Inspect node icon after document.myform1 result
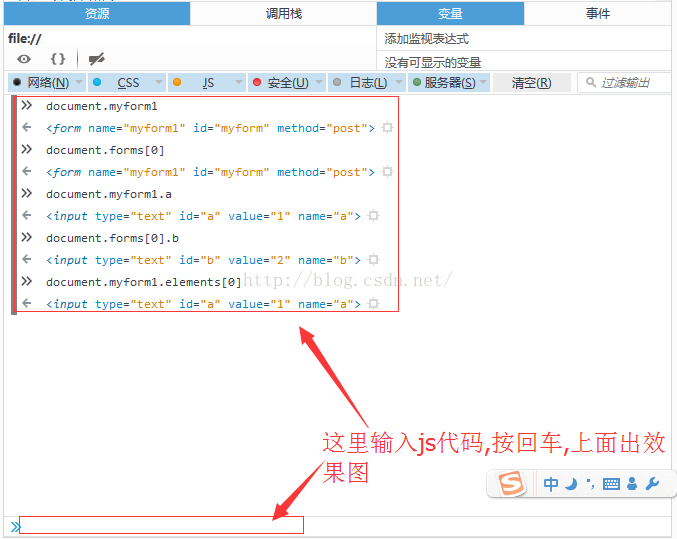Image resolution: width=677 pixels, height=539 pixels. [x=388, y=128]
